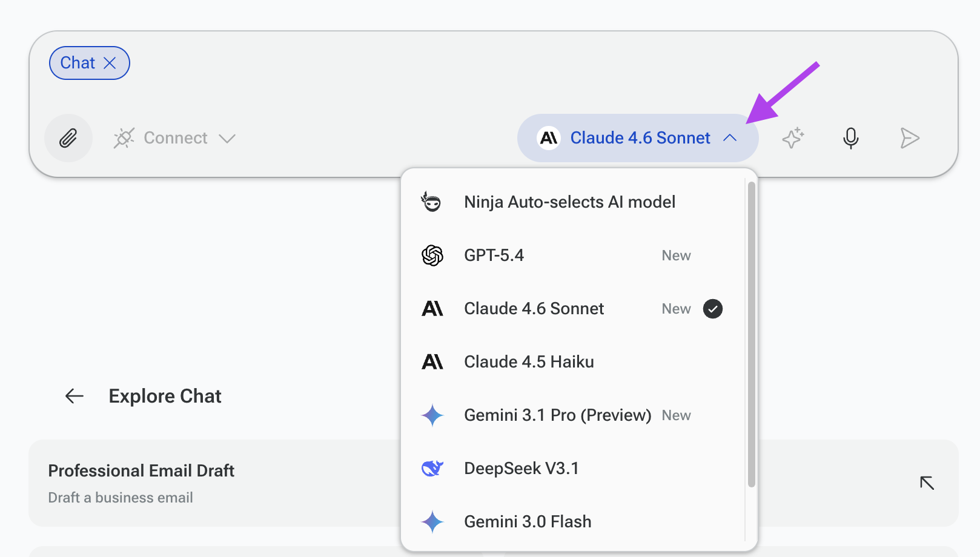Activate the microphone voice input
This screenshot has height=557, width=980.
(851, 138)
